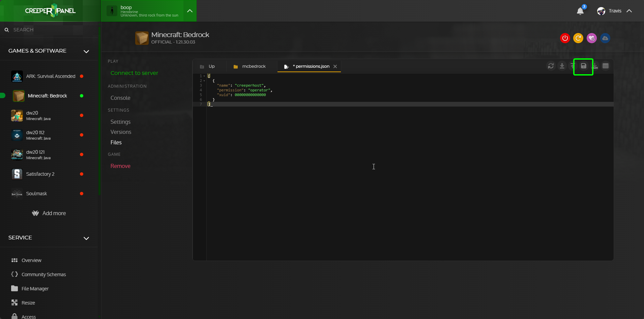
Task: Click the "creeperhost" name value in editor
Action: pyautogui.click(x=250, y=86)
